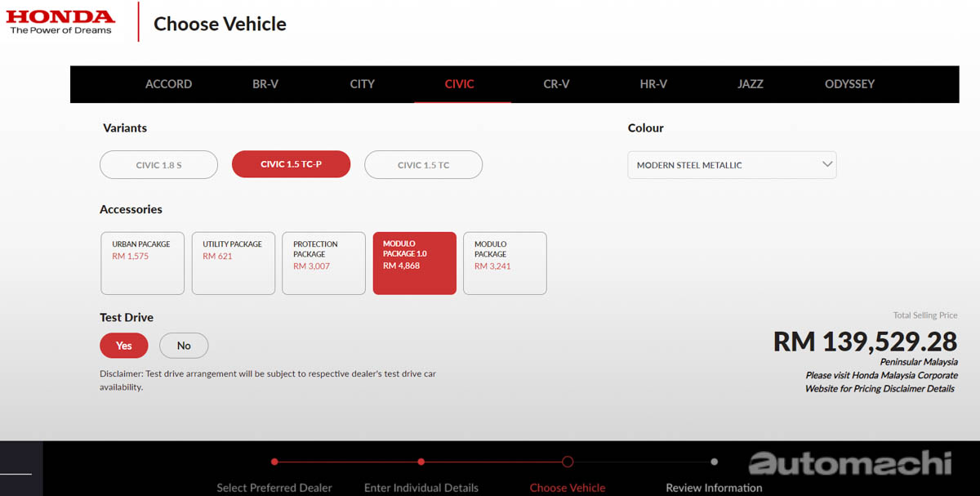Enable test drive with Yes option
Screen dimensions: 980x496
pyautogui.click(x=123, y=346)
